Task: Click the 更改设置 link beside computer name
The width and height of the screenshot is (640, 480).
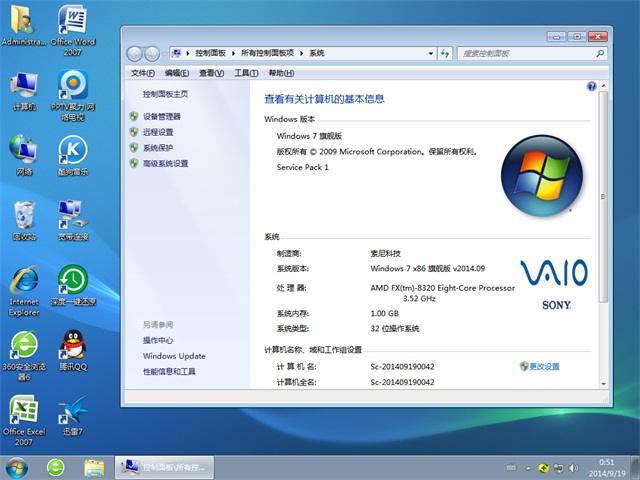Action: (543, 366)
